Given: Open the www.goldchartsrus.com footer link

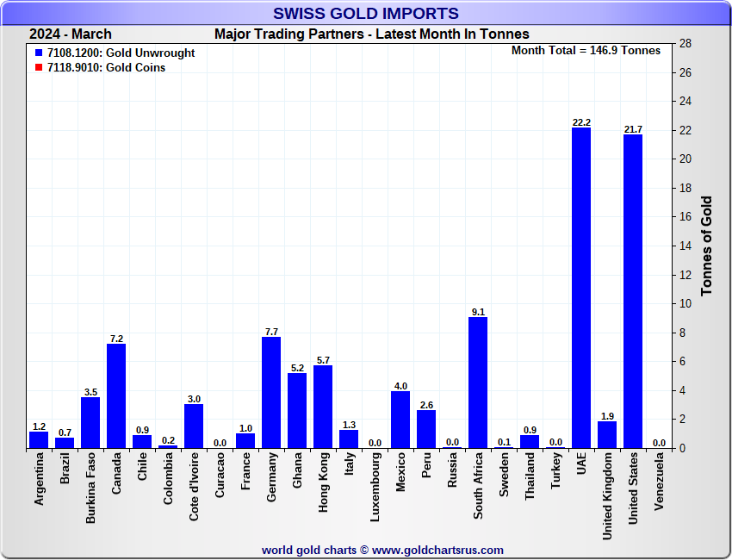Looking at the screenshot, I should (437, 550).
